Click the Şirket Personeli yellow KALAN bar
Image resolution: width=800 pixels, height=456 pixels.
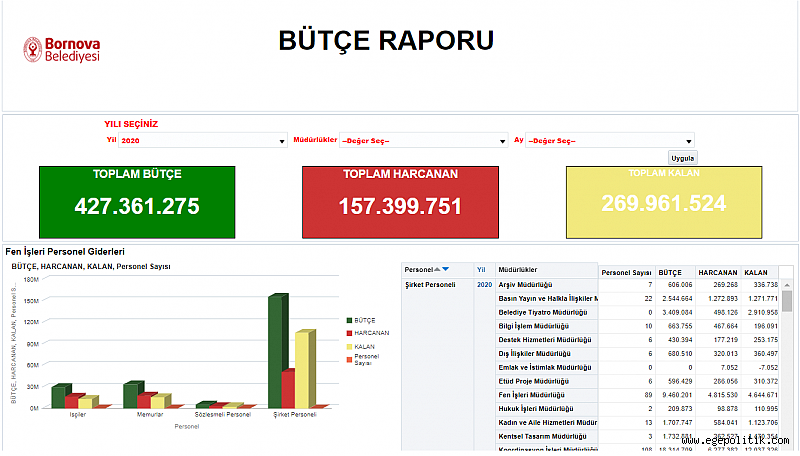tap(303, 370)
